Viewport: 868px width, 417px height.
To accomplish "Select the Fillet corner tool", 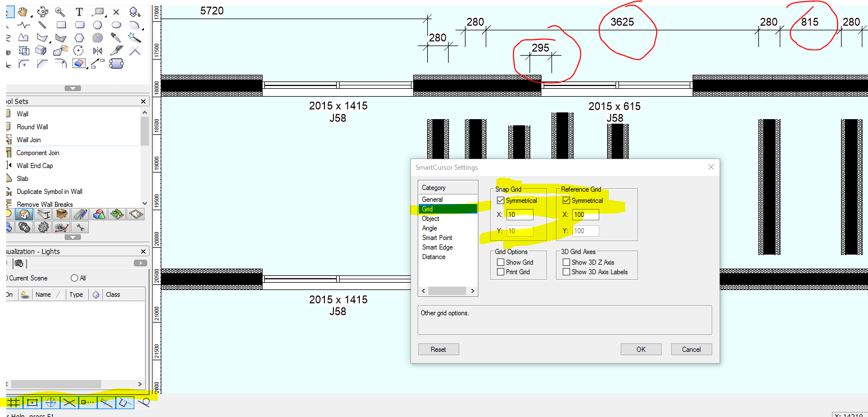I will pos(24,63).
